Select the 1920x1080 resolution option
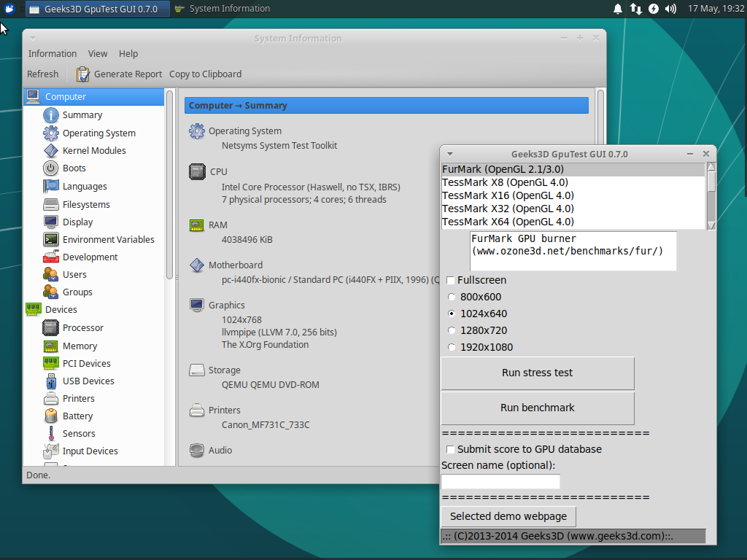The image size is (747, 560). pyautogui.click(x=451, y=347)
